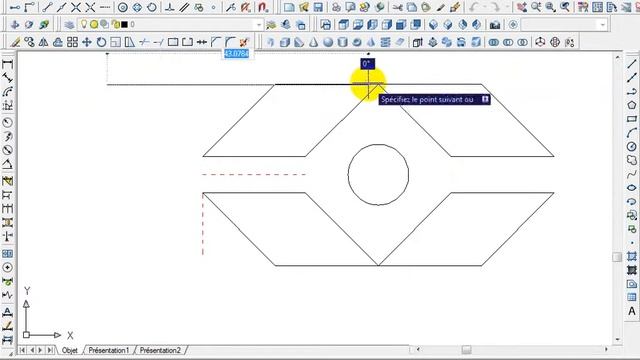Choose the Diameter dimension tool
This screenshot has width=640, height=360.
coord(7,150)
